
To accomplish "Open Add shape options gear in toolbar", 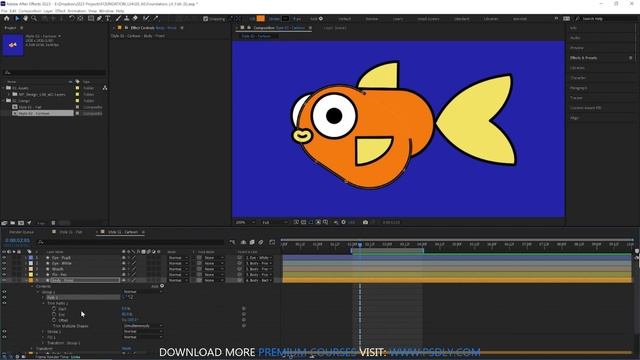I will click(x=321, y=18).
